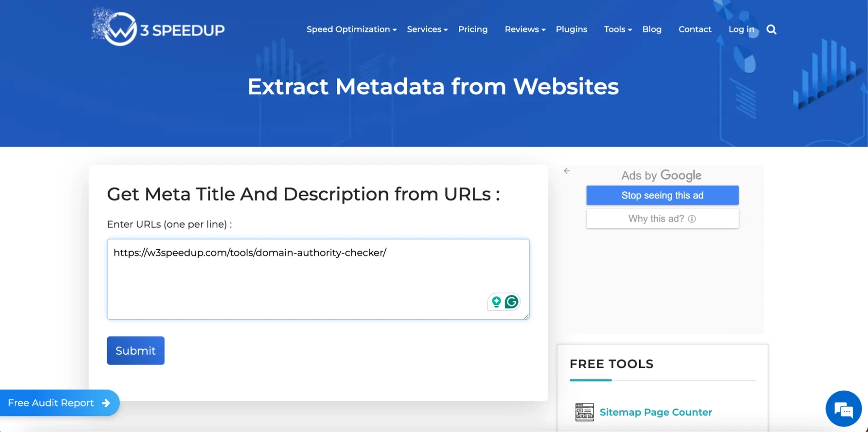Click the Grammarly suggestions lightbulb icon
Viewport: 868px width, 432px height.
[x=496, y=302]
